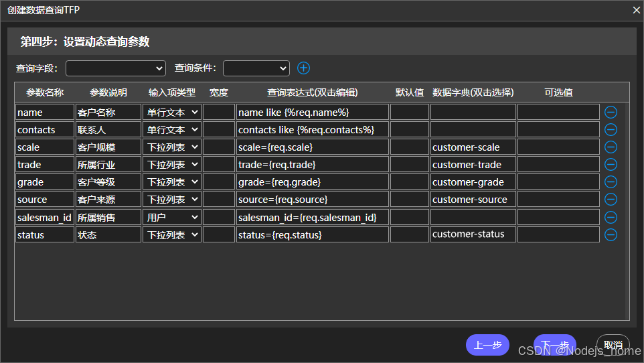Select the scale parameter name field
Screen dimensions: 644x363
tap(45, 147)
